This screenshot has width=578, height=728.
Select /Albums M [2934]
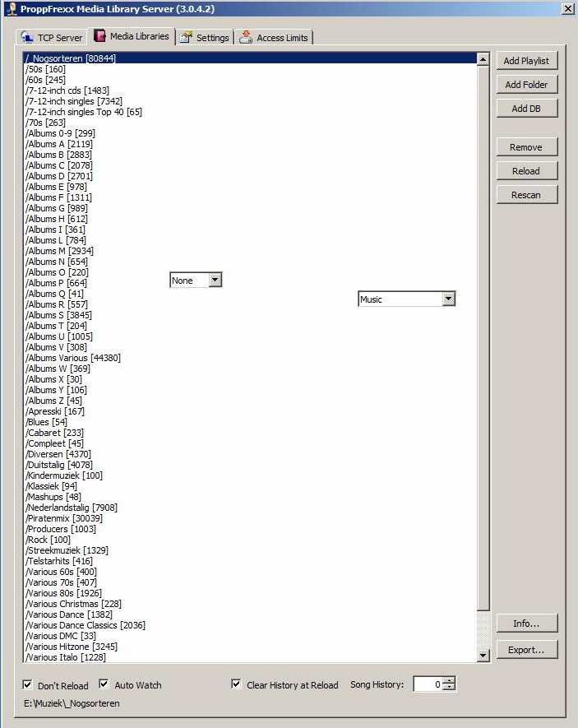[250, 251]
